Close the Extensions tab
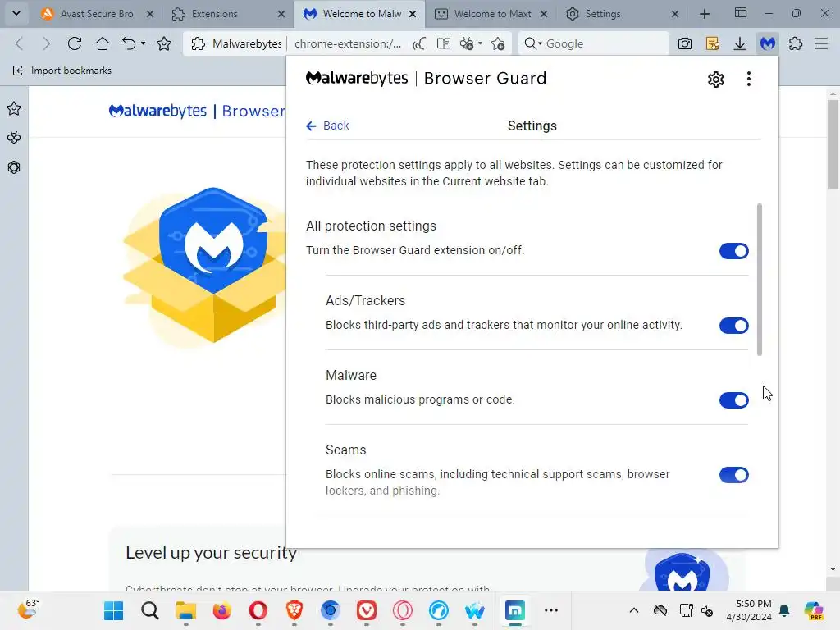840x630 pixels. pyautogui.click(x=281, y=14)
